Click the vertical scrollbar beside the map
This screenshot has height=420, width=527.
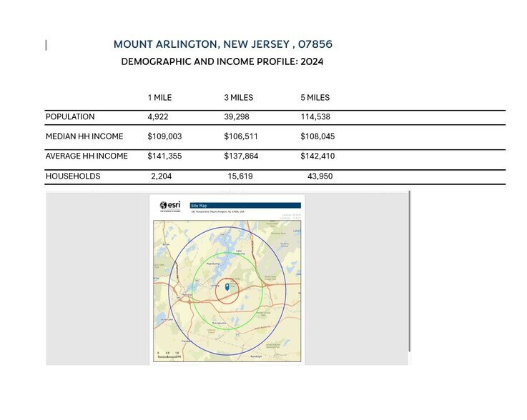[x=410, y=271]
